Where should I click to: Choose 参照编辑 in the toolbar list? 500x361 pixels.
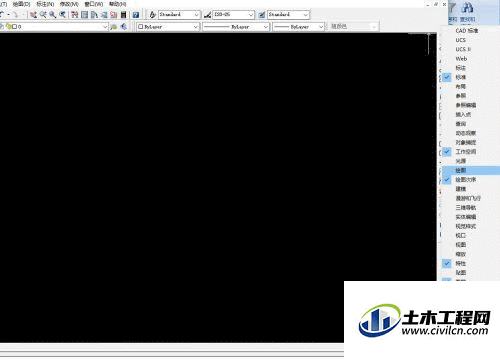pyautogui.click(x=471, y=105)
